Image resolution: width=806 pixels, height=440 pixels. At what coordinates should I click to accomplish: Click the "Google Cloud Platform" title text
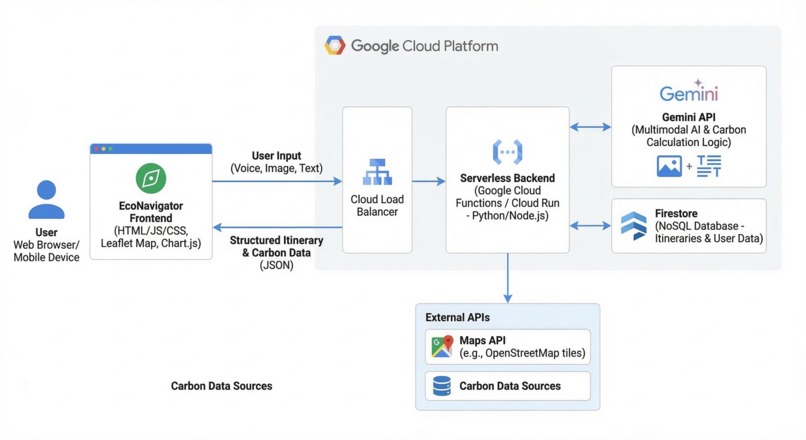tap(425, 46)
